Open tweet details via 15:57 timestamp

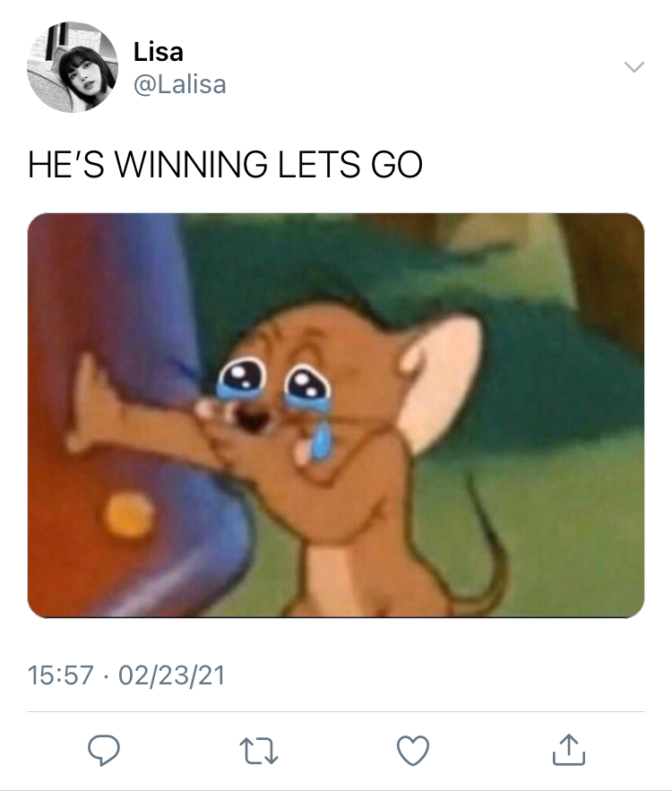[61, 675]
